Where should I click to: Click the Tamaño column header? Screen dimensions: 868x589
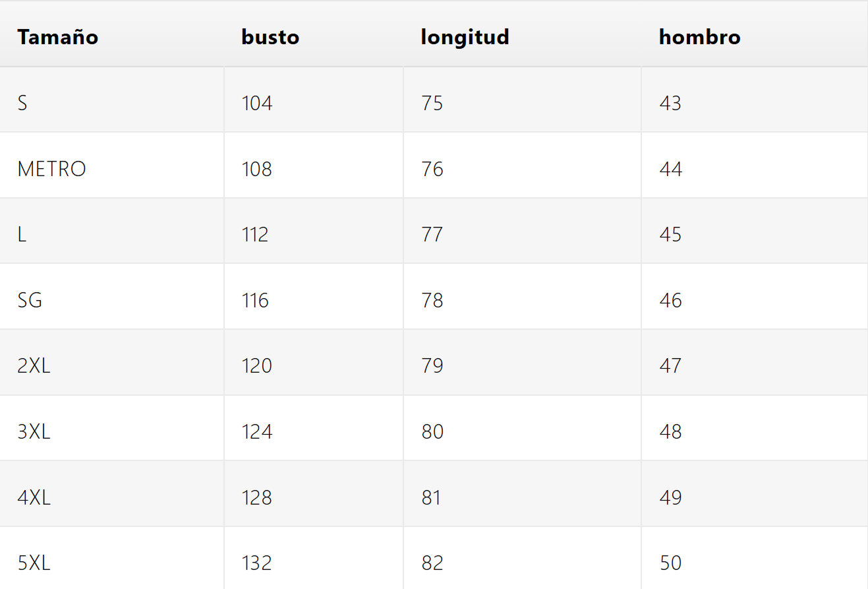point(58,37)
